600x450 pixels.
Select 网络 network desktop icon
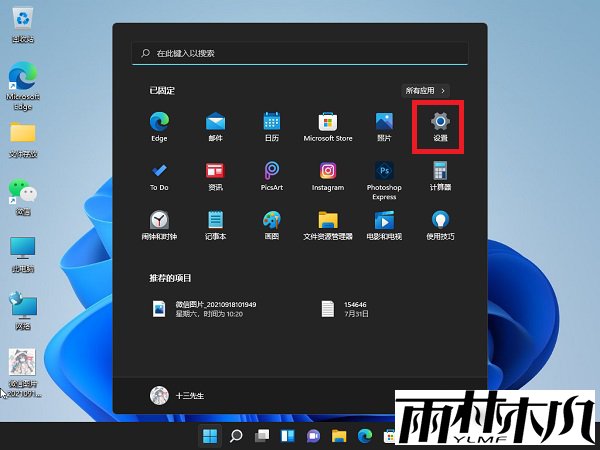pos(23,311)
